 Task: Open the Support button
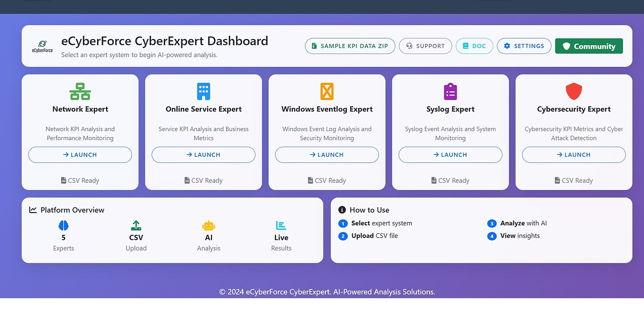(x=426, y=46)
